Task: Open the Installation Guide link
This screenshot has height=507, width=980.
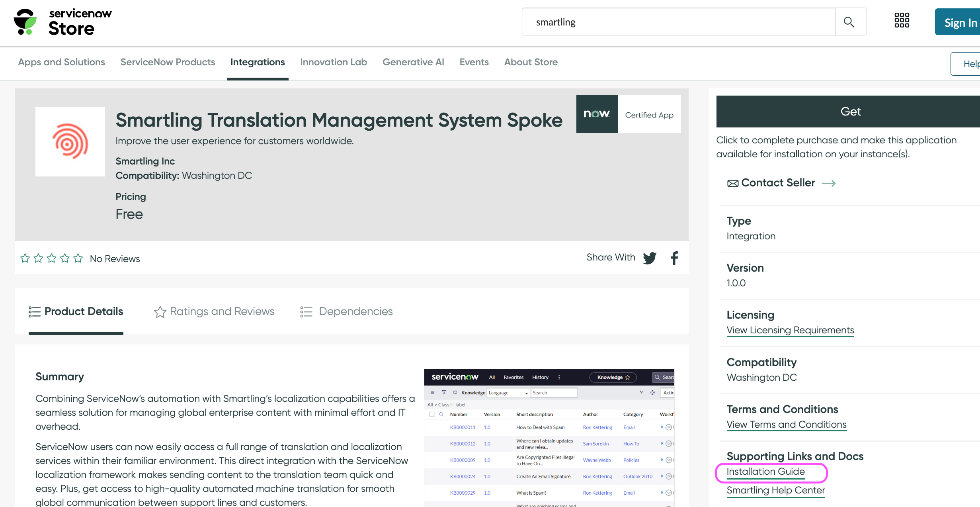Action: pyautogui.click(x=765, y=472)
